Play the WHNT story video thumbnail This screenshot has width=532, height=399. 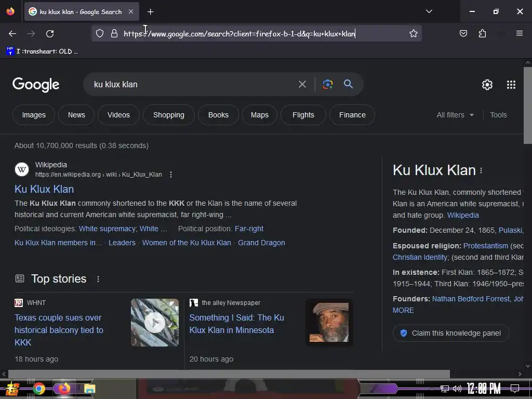pyautogui.click(x=155, y=323)
